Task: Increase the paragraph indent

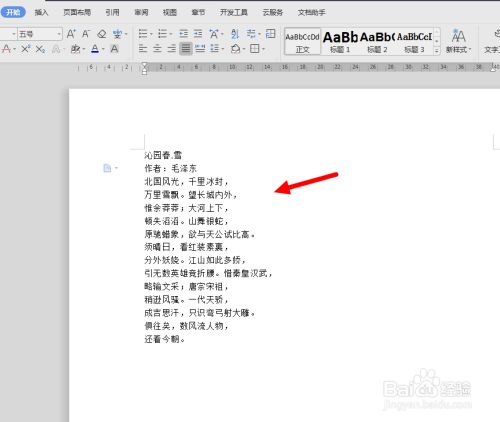Action: (198, 34)
